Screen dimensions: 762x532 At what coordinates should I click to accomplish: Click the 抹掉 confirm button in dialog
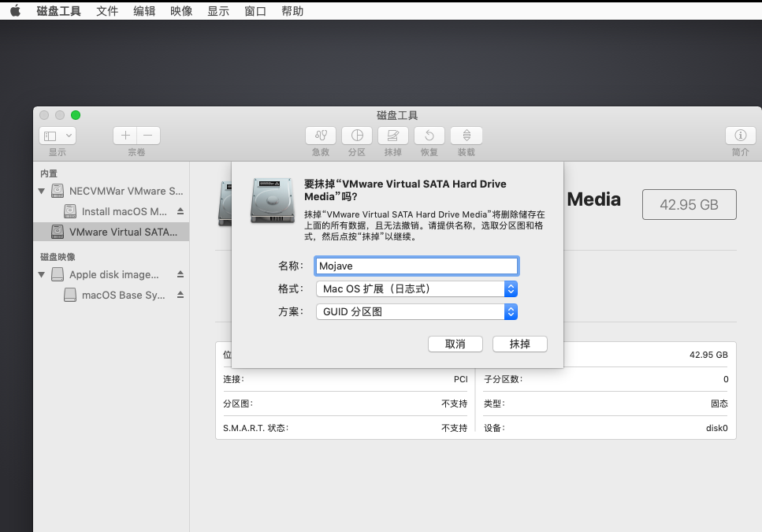pos(520,344)
